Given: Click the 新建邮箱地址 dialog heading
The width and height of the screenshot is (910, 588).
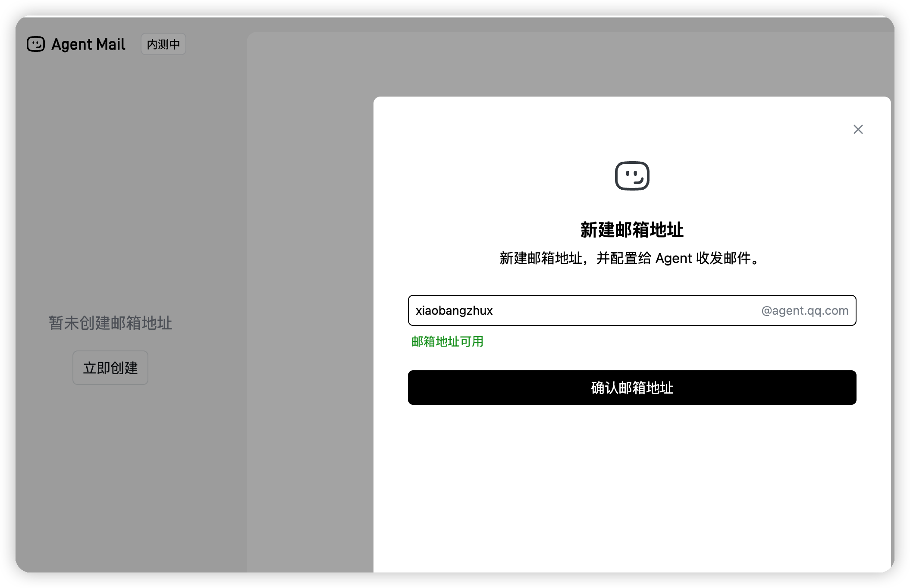Looking at the screenshot, I should tap(632, 230).
